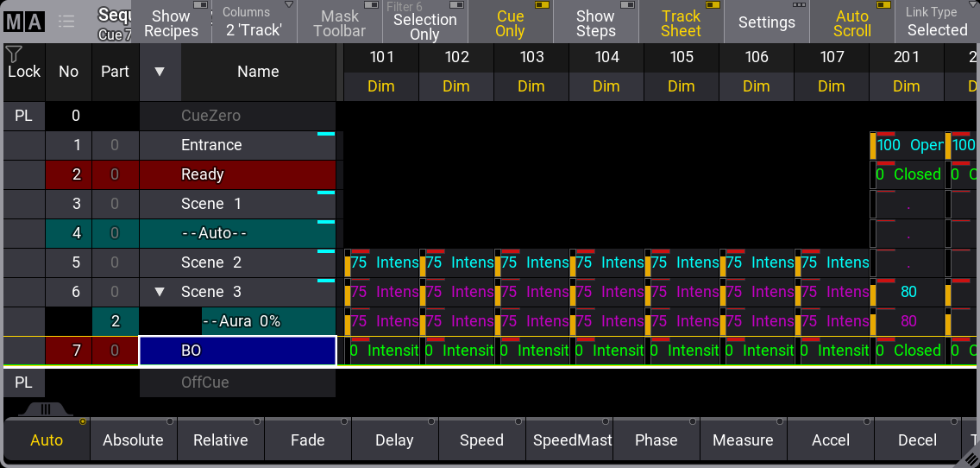Open the list menu icon beside MA logo
The width and height of the screenshot is (980, 468).
pos(66,22)
